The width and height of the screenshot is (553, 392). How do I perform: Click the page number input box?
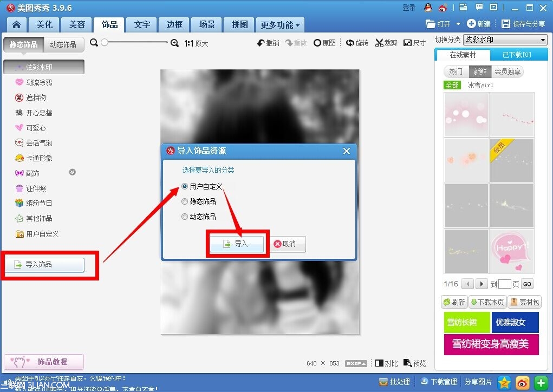(x=504, y=284)
